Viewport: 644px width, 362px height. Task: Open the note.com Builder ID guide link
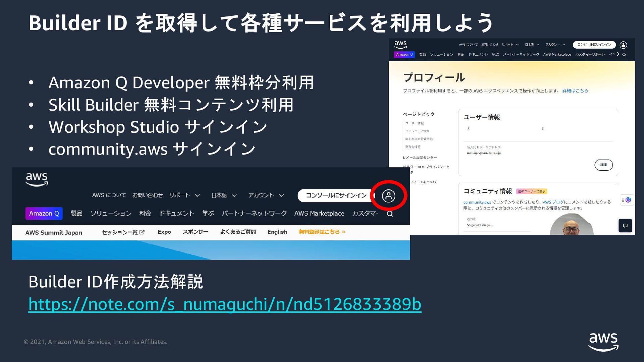pyautogui.click(x=225, y=304)
